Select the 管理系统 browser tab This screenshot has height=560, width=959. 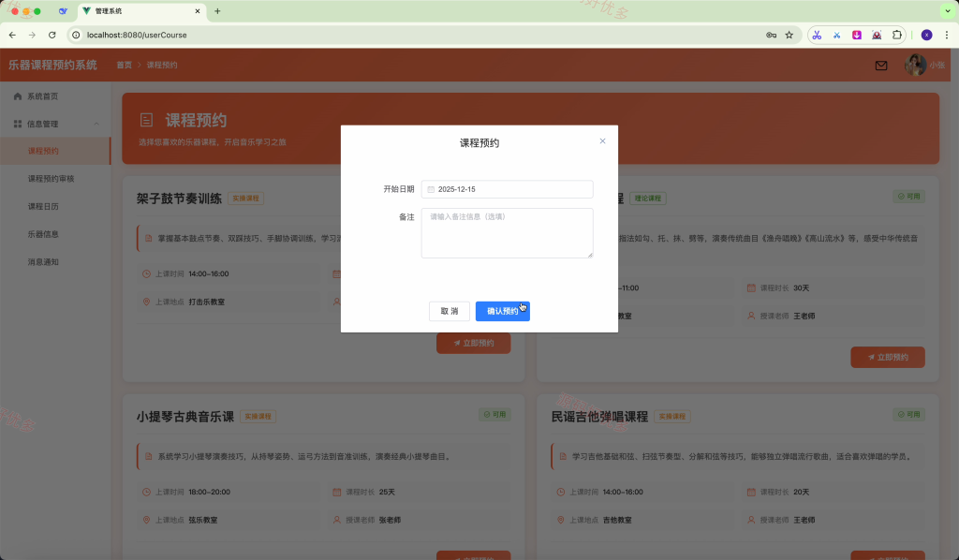(142, 11)
